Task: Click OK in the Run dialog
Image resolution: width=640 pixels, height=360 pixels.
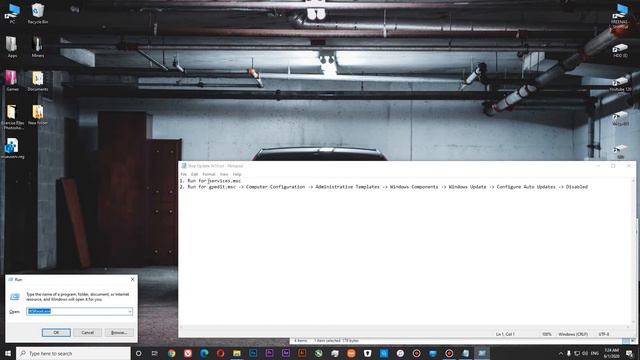Action: [56, 332]
